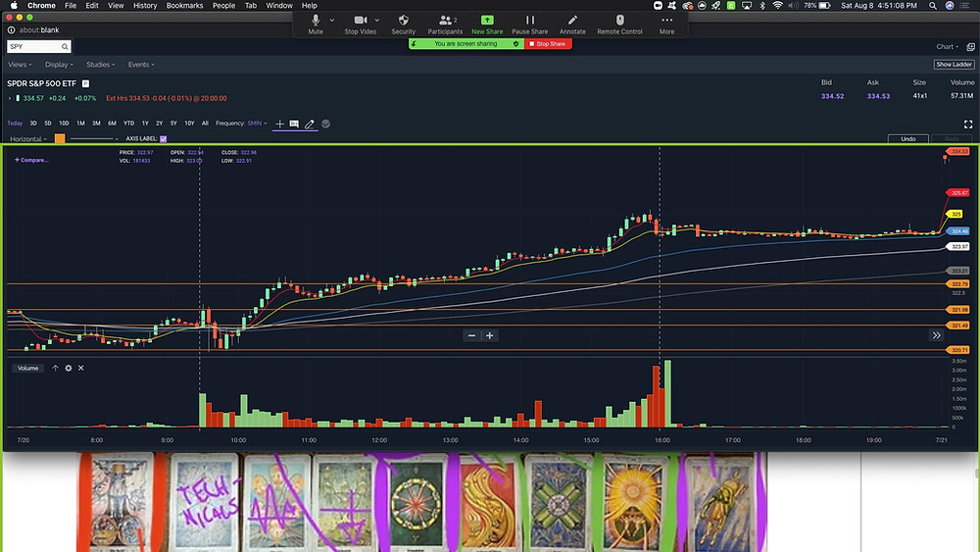The width and height of the screenshot is (980, 552).
Task: Zoom in chart with plus button
Action: click(490, 335)
